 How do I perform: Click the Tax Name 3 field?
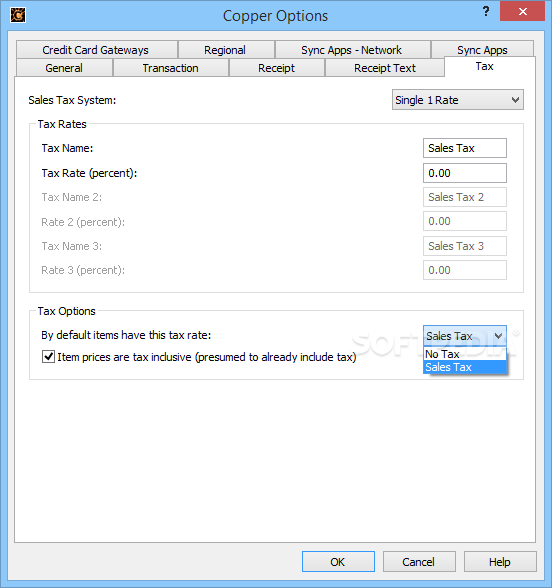pos(465,246)
